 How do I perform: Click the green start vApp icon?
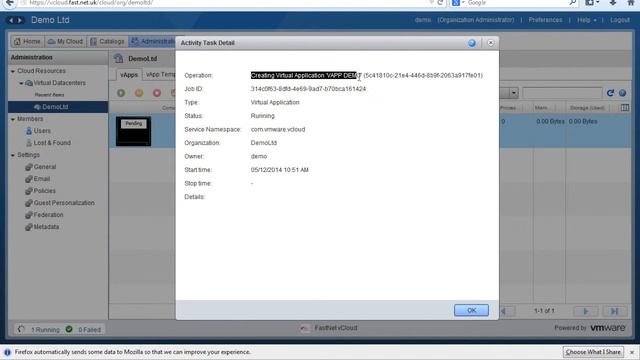click(x=121, y=93)
